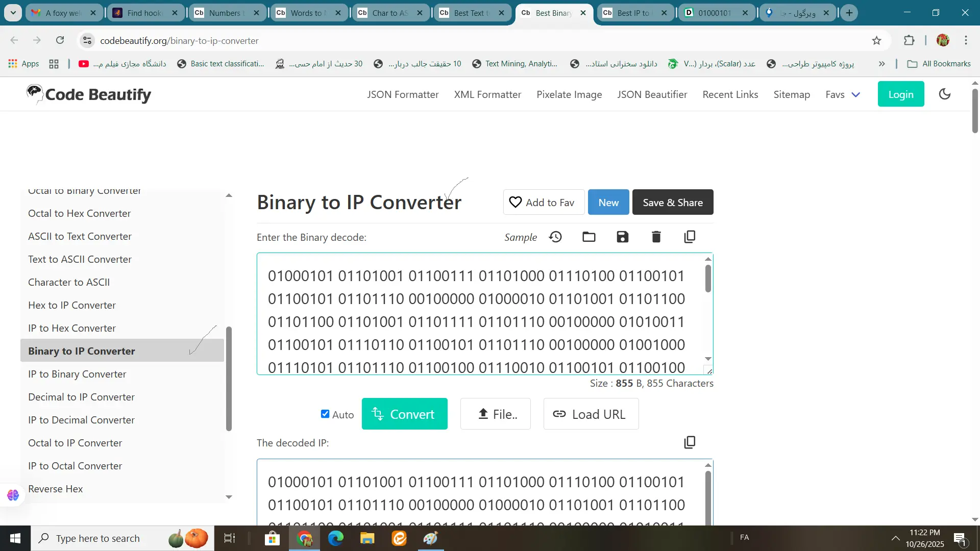Screen dimensions: 980x551
Task: Copy binary input using the copy icon
Action: (690, 237)
